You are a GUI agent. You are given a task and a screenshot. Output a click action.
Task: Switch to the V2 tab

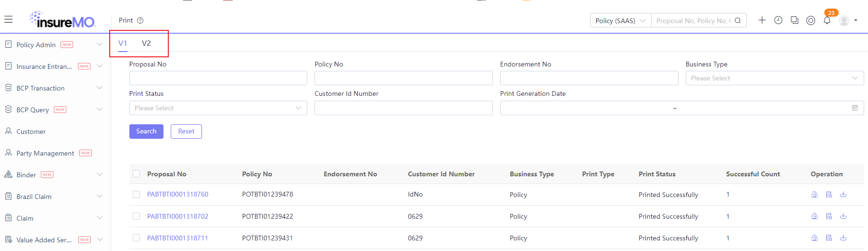(146, 43)
